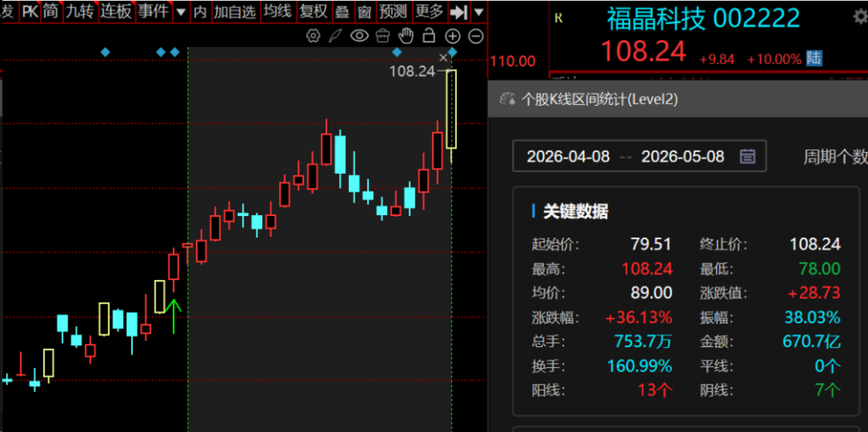Open the 事件 toolbar item
Image resolution: width=868 pixels, height=432 pixels.
coord(154,11)
